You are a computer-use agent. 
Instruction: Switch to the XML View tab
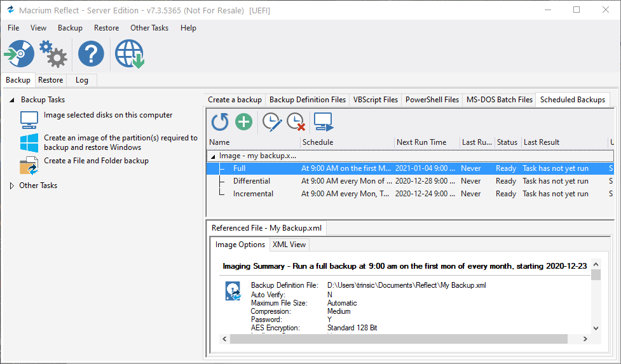coord(289,245)
